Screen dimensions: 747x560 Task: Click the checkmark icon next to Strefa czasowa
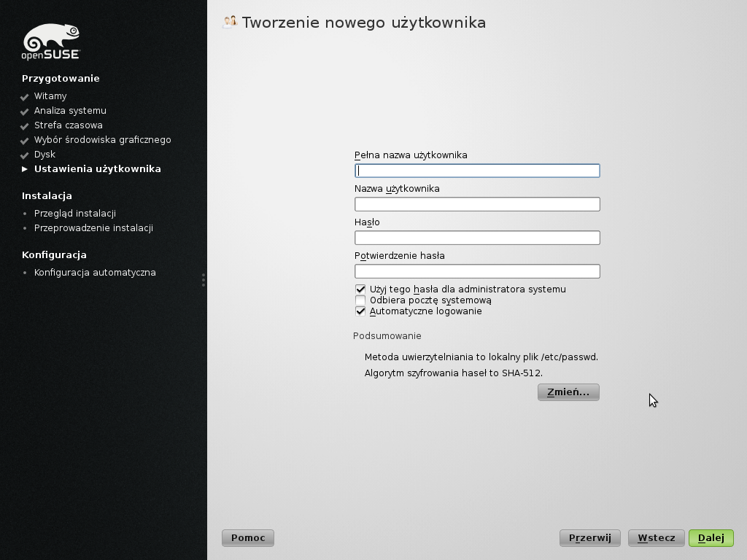point(25,126)
